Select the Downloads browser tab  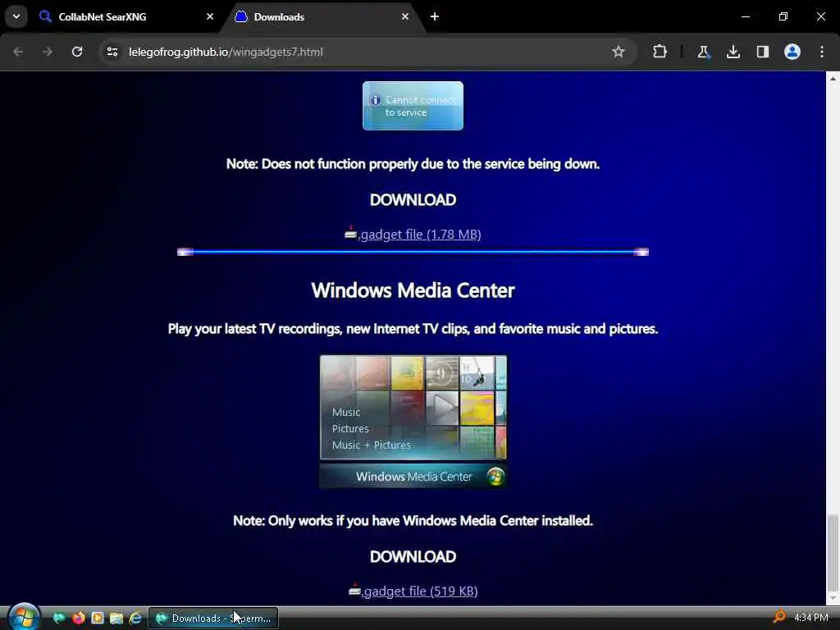(x=322, y=17)
